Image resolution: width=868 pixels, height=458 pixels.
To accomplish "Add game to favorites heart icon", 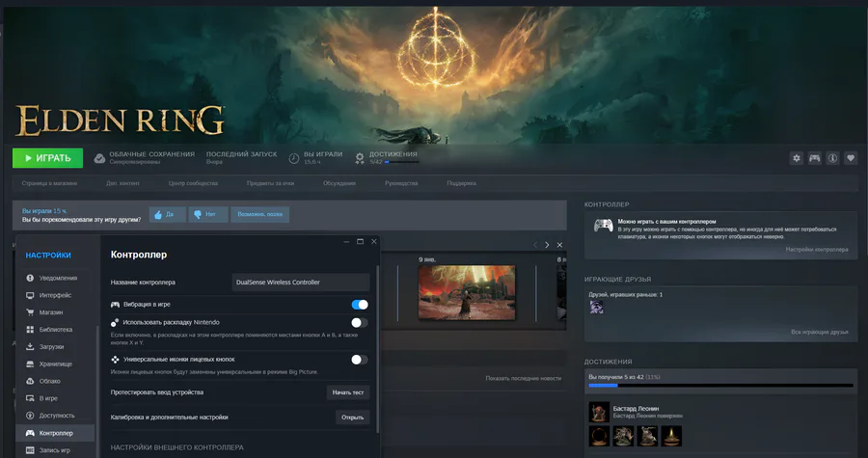I will click(x=851, y=158).
